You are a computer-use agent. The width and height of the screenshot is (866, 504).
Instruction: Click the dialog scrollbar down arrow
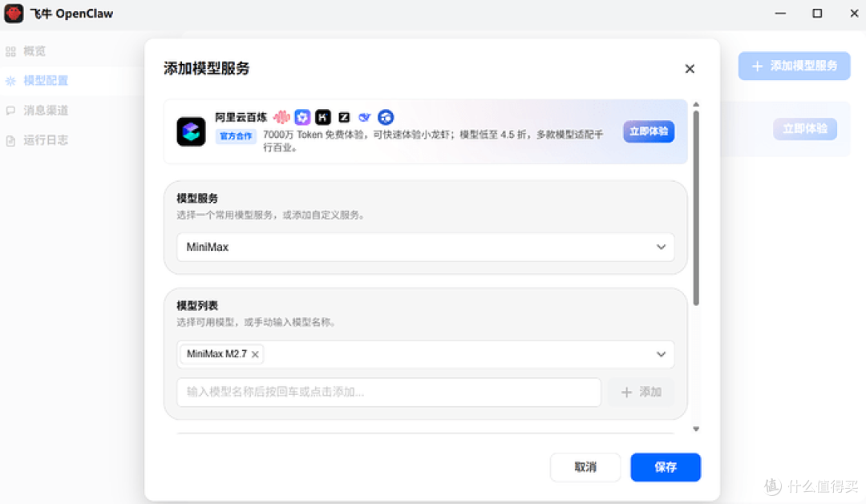[696, 429]
